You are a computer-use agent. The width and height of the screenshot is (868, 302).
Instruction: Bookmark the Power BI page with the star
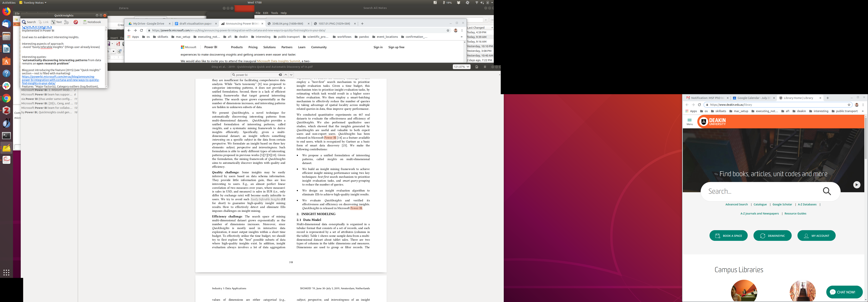(448, 30)
